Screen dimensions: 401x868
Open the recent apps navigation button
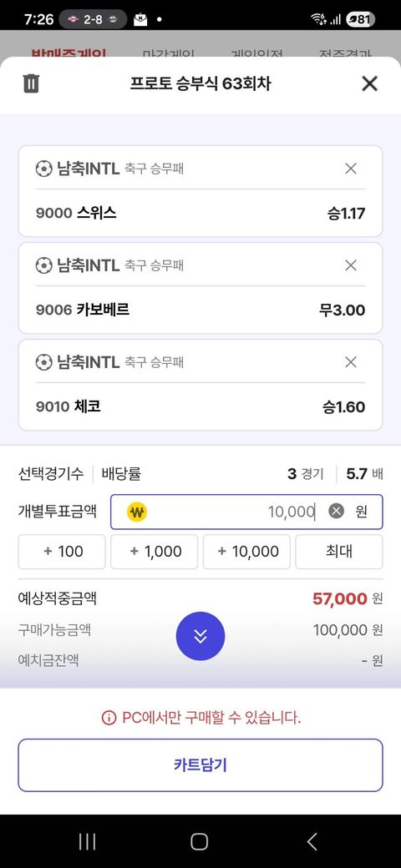coord(87,841)
